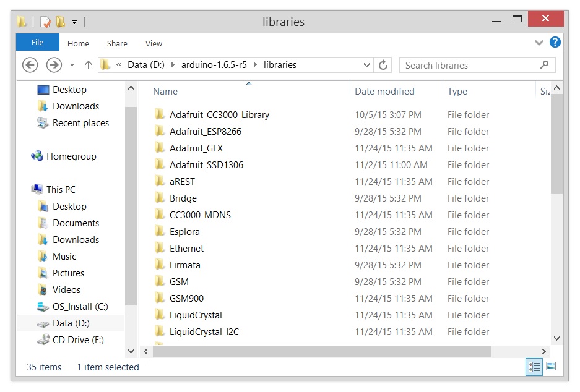Select the GSM900 folder icon
This screenshot has width=580, height=392.
pos(160,298)
